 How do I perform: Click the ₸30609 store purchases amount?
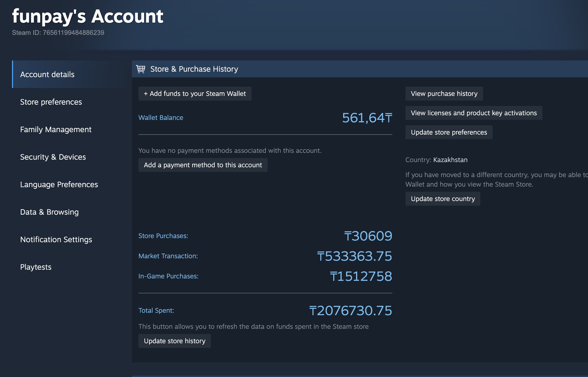click(368, 236)
